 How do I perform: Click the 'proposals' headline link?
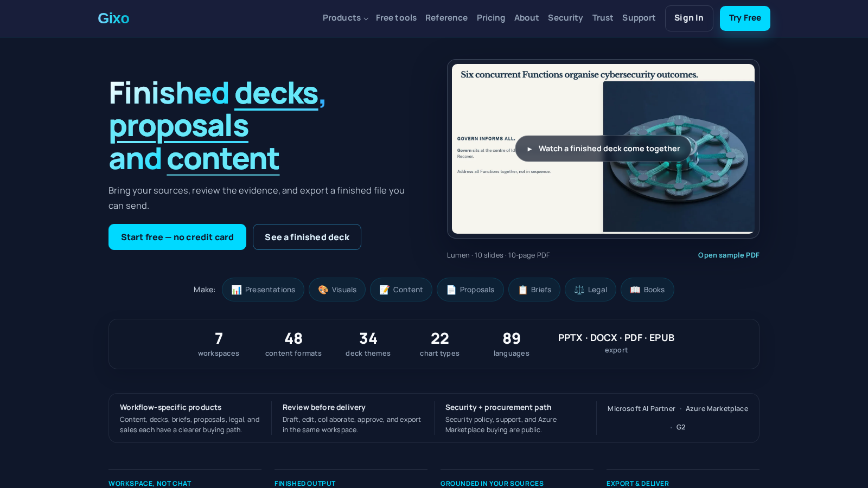179,126
